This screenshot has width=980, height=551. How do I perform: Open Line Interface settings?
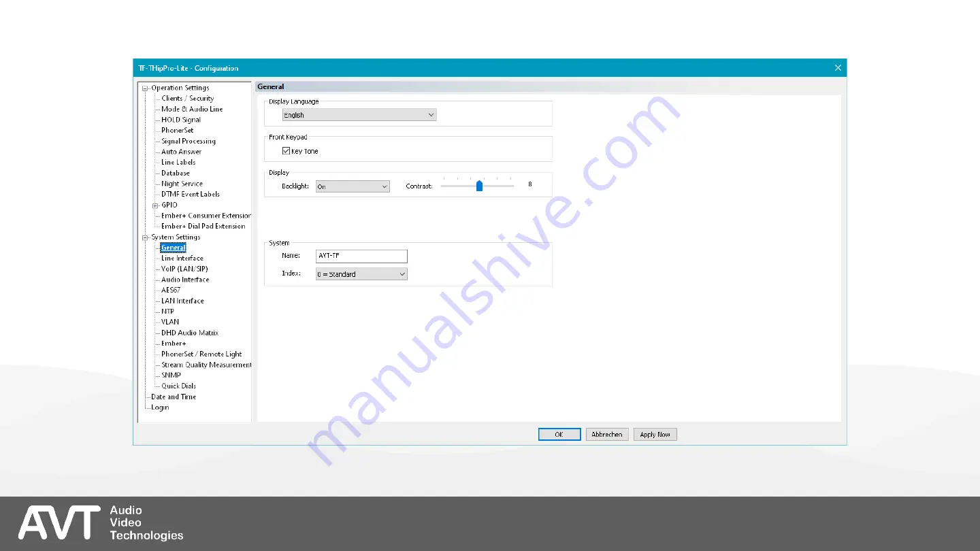182,258
